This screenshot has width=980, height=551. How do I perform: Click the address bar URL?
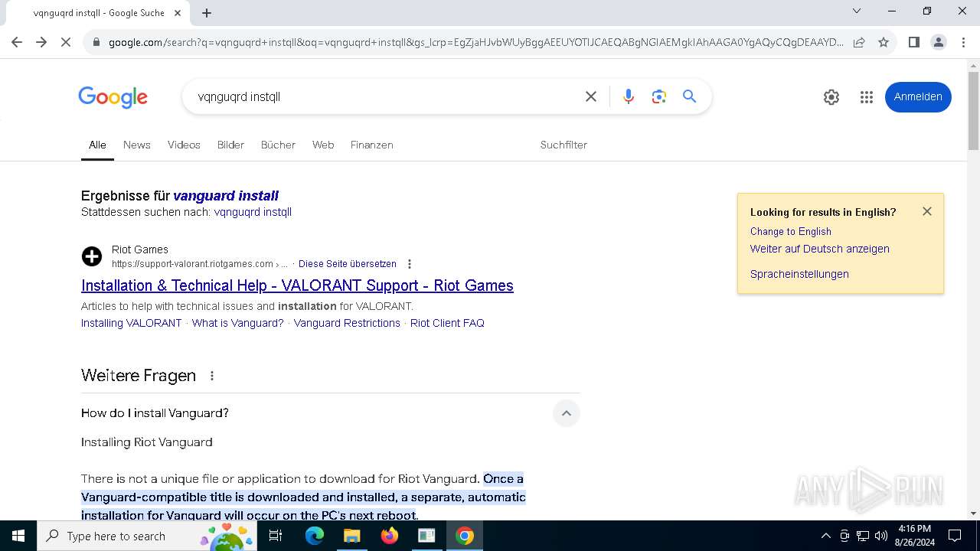(x=475, y=42)
